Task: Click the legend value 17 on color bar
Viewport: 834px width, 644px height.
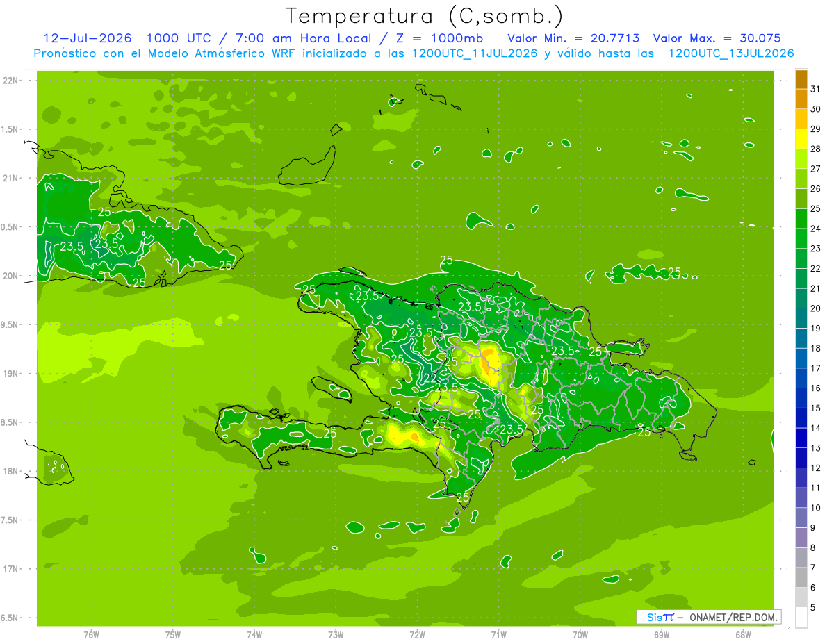Action: coord(815,368)
